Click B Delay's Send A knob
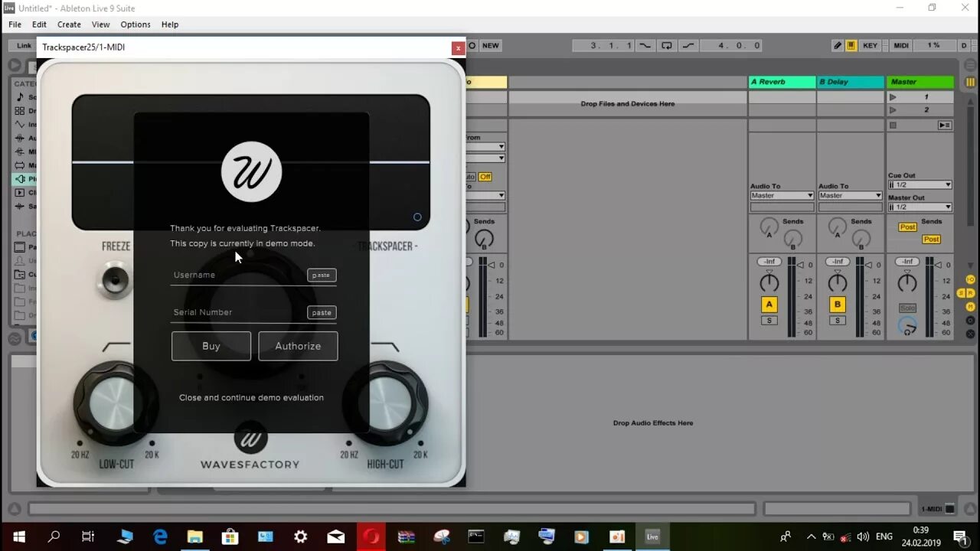Image resolution: width=980 pixels, height=551 pixels. (838, 227)
